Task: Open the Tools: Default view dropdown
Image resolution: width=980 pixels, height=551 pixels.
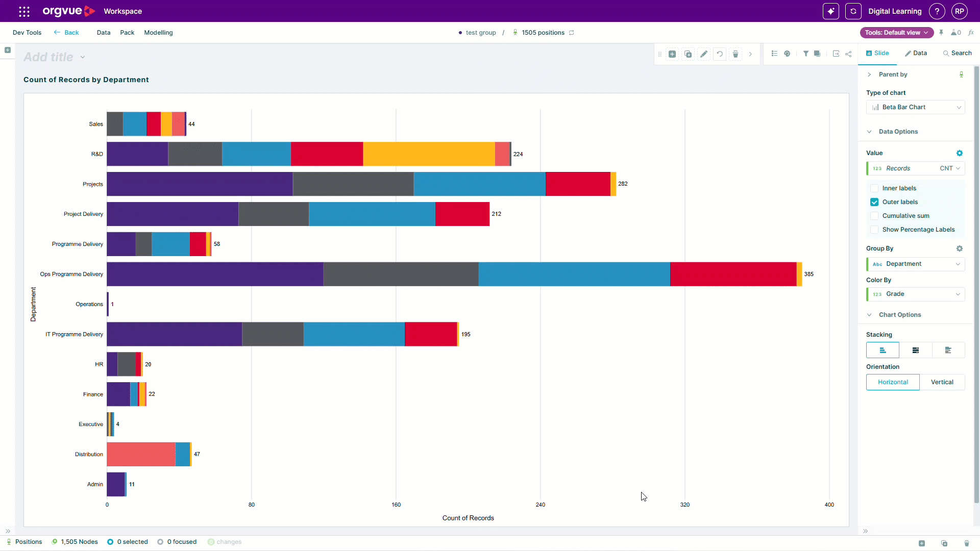Action: click(896, 33)
